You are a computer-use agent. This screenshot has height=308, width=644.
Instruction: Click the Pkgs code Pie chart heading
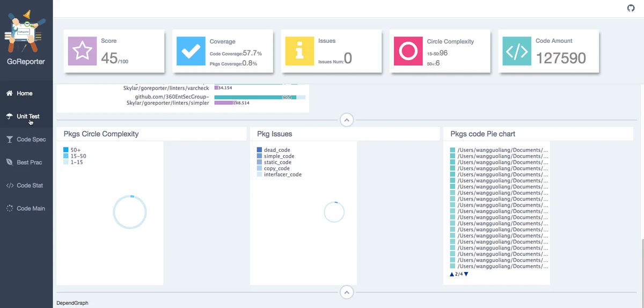[x=482, y=134]
